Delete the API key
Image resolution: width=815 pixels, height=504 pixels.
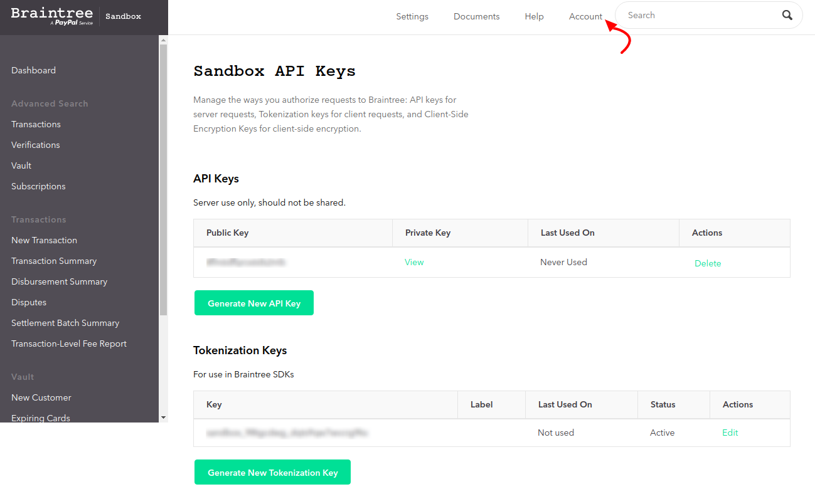pos(708,263)
